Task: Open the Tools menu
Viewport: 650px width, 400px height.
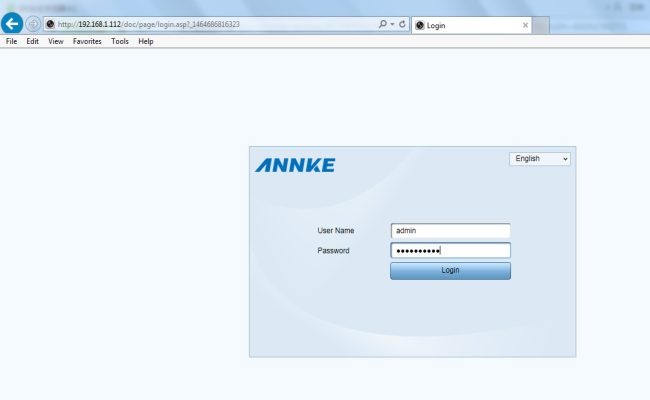Action: pyautogui.click(x=120, y=42)
